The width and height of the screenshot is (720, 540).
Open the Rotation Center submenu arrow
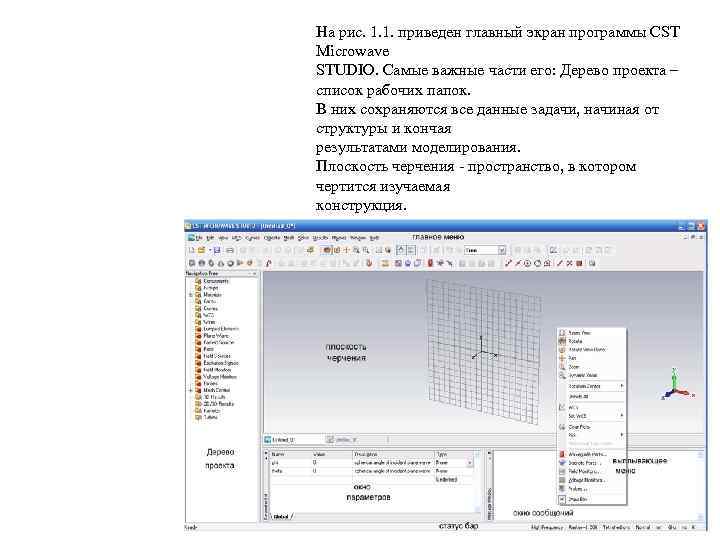(622, 386)
